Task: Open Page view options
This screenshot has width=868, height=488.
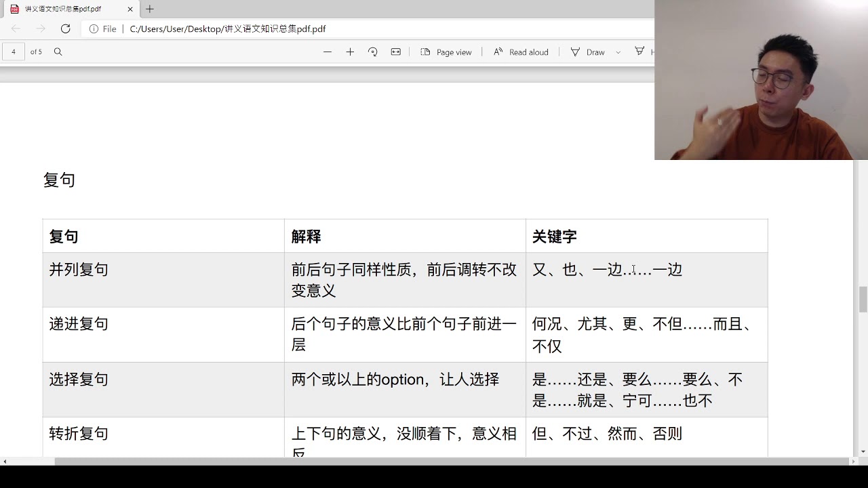Action: 446,52
